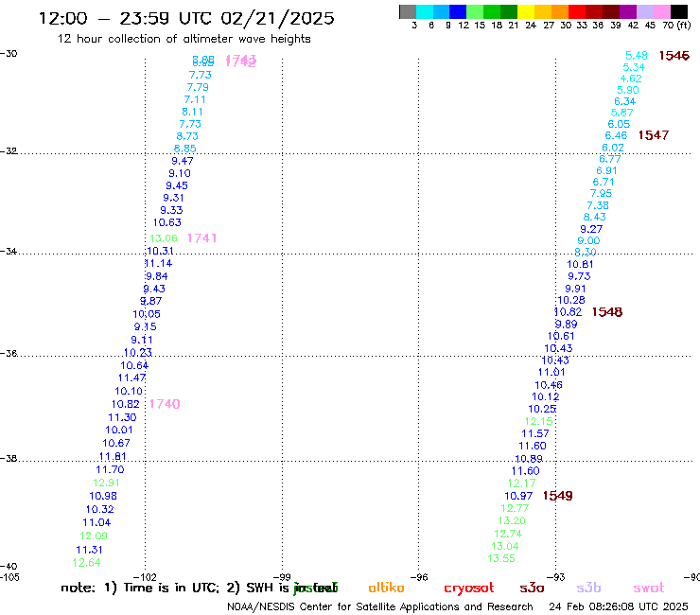Click the pink time marker 1741

[201, 238]
